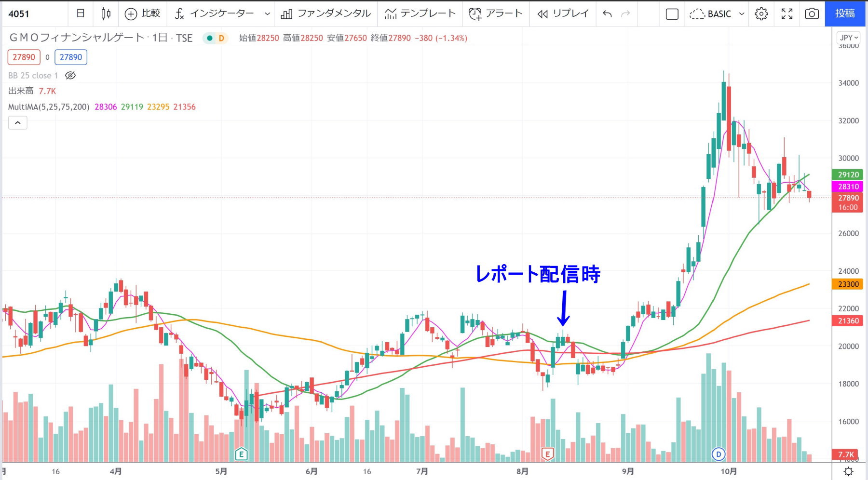This screenshot has height=480, width=868.
Task: Open the JPY currency dropdown
Action: tap(849, 38)
